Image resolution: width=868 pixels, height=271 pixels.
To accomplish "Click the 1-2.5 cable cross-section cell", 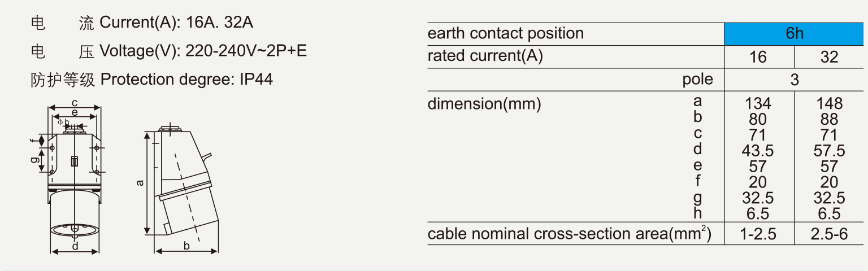I will (x=758, y=234).
